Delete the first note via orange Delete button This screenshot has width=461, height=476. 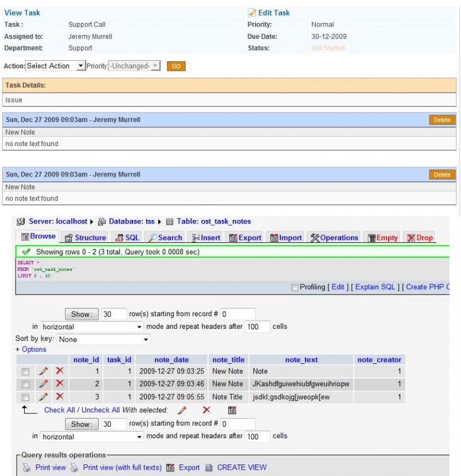(442, 120)
